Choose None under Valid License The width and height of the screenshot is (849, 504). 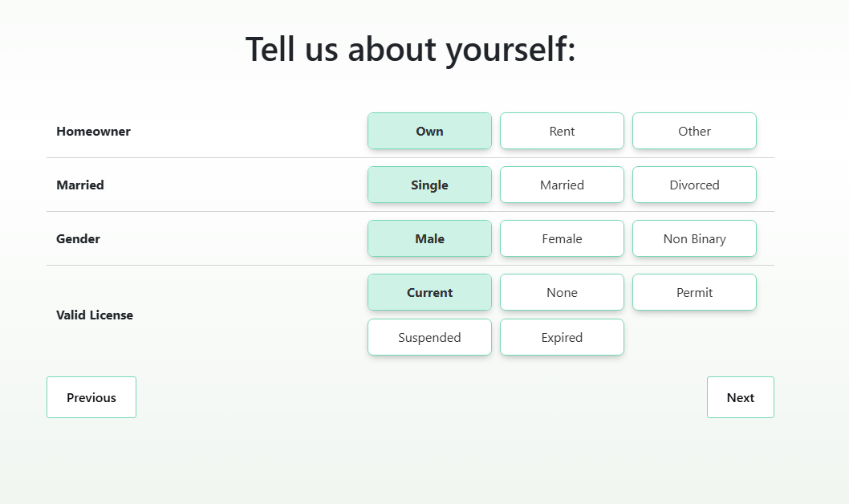562,292
